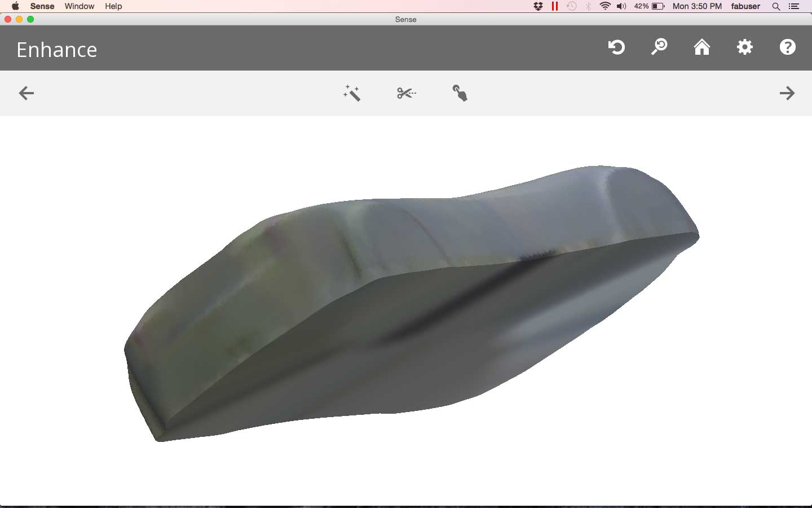
Task: Return to the Home screen
Action: pyautogui.click(x=702, y=47)
